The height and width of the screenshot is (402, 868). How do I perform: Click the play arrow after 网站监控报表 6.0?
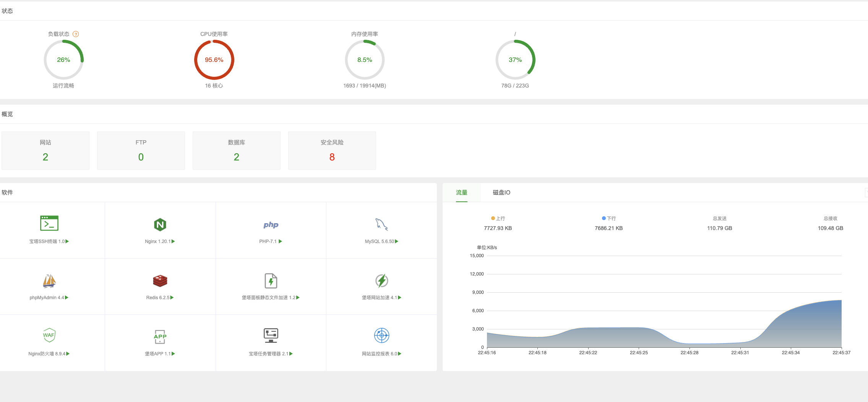coord(399,354)
